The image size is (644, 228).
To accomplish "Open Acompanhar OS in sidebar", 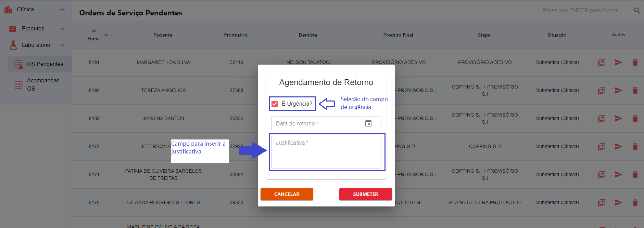I will click(x=42, y=84).
